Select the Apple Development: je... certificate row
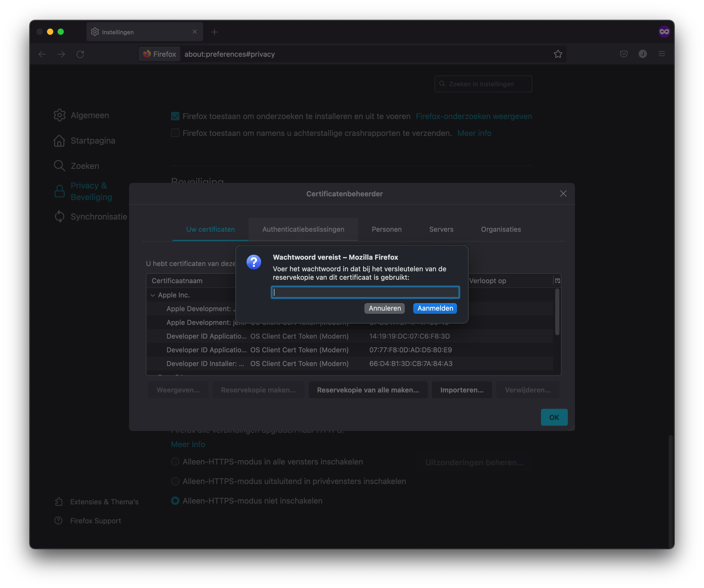This screenshot has width=704, height=588. coord(350,323)
